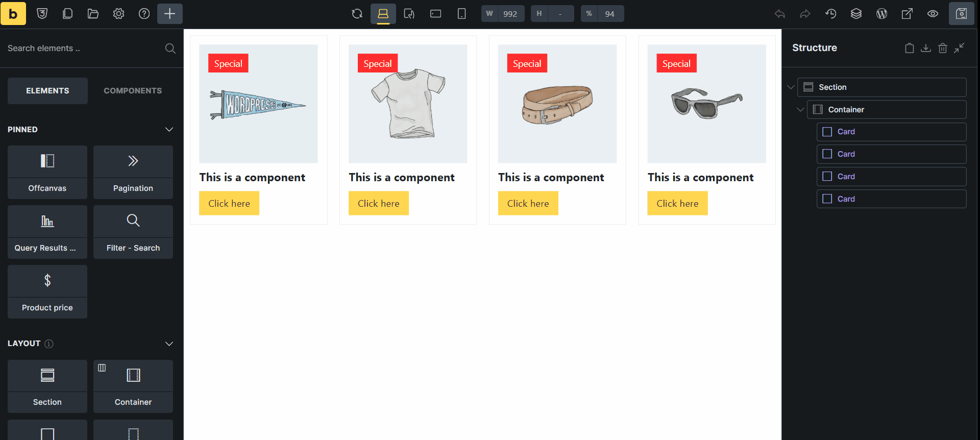The height and width of the screenshot is (440, 980).
Task: Click the save icon button
Action: coord(962,14)
